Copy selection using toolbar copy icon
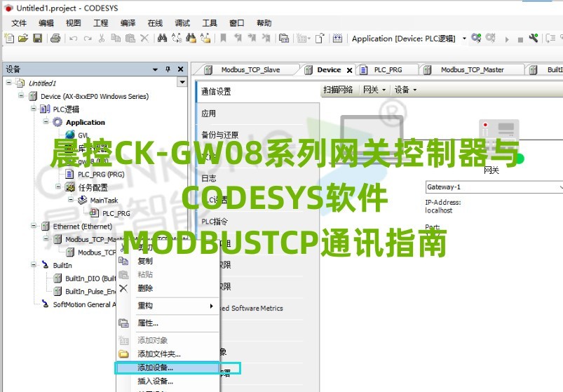The height and width of the screenshot is (392, 563). tap(116, 38)
